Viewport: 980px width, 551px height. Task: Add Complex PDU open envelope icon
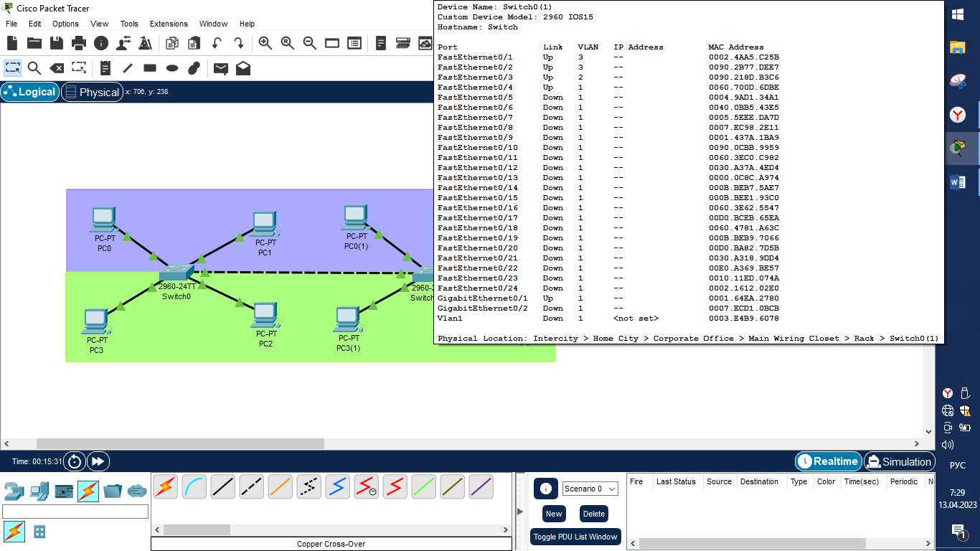243,68
